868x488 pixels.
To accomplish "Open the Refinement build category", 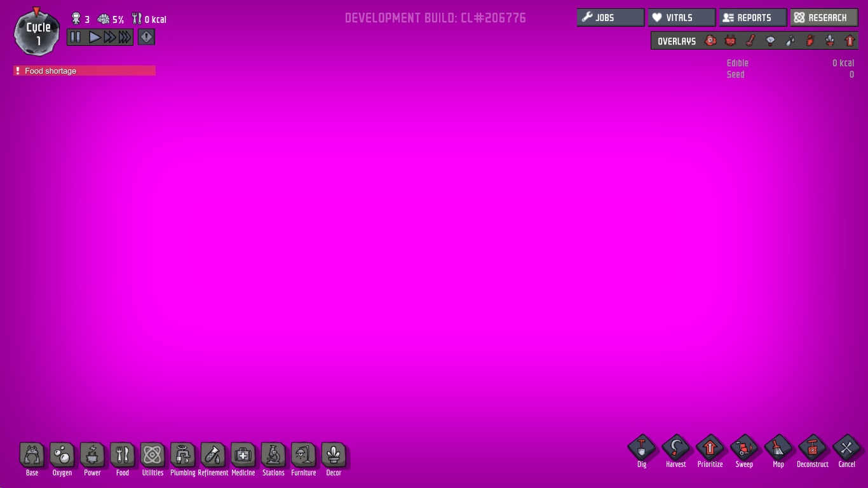I will (213, 455).
